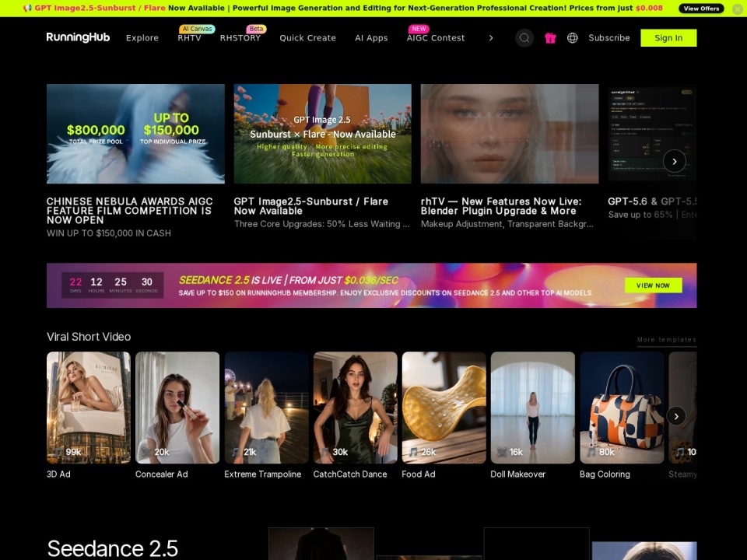This screenshot has width=747, height=560.
Task: Go to Quick Create
Action: click(308, 38)
